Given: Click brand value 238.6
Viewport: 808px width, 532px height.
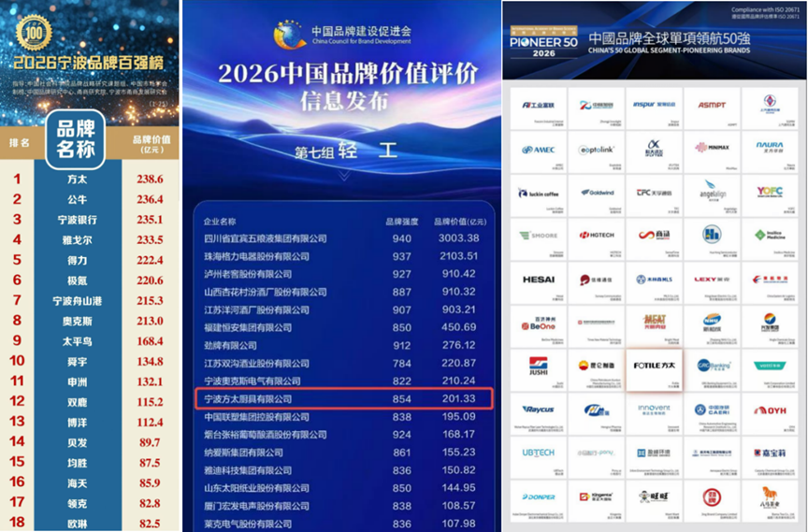Looking at the screenshot, I should coord(150,180).
